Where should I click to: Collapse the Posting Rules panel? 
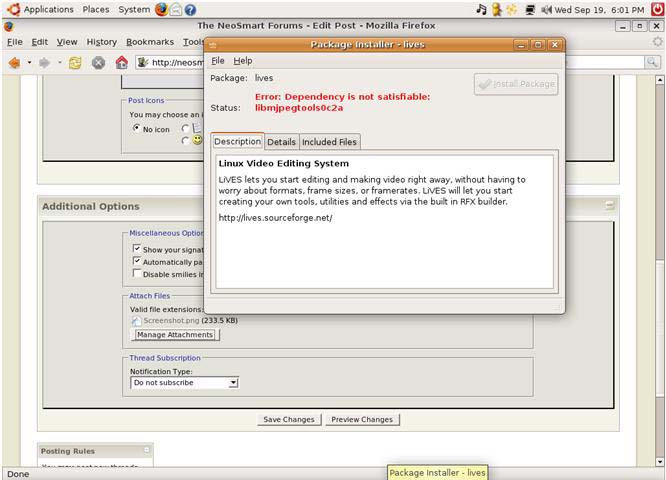pyautogui.click(x=147, y=450)
